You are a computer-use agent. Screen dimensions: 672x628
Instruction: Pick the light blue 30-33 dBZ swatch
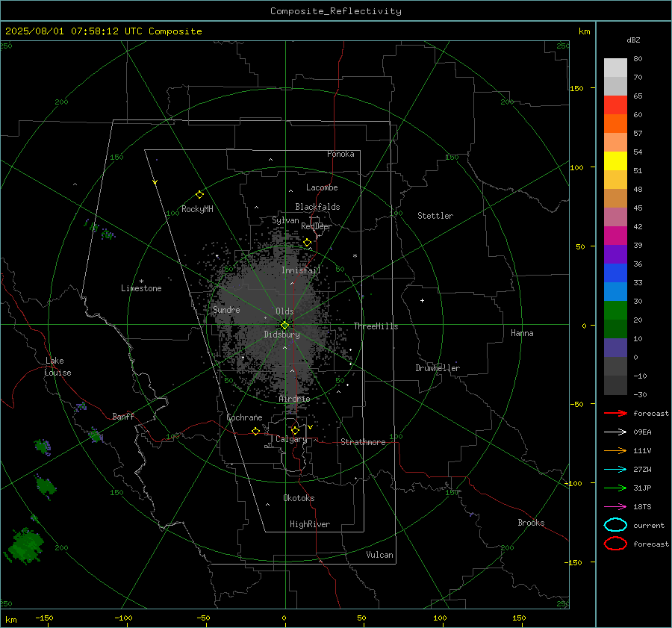coord(615,291)
